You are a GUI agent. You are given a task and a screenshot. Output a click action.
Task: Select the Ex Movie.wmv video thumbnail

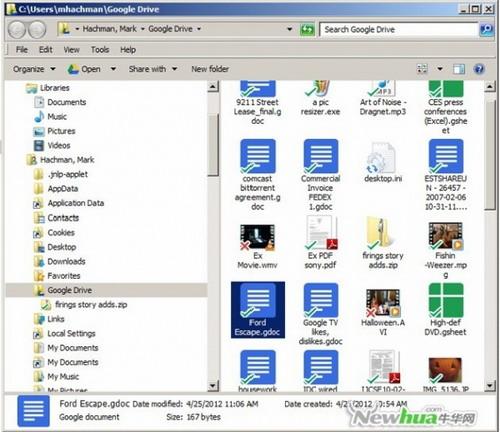[x=257, y=237]
